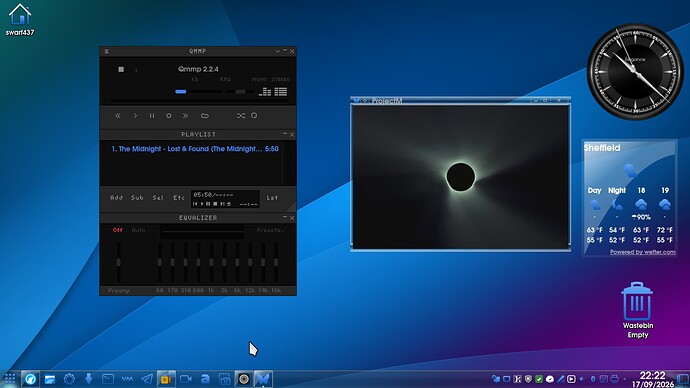The image size is (690, 388).
Task: Toggle the playlist window button
Action: tap(281, 92)
